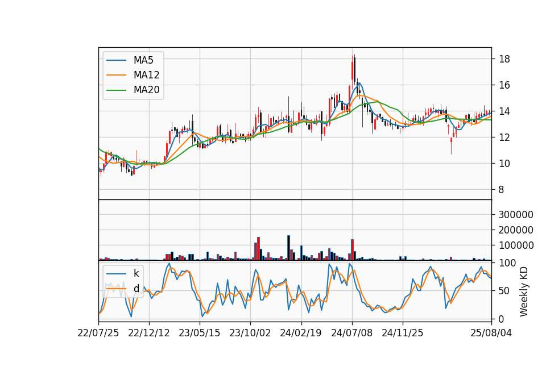This screenshot has height=392, width=546.
Task: Click the KD axis value 0
Action: (x=502, y=319)
